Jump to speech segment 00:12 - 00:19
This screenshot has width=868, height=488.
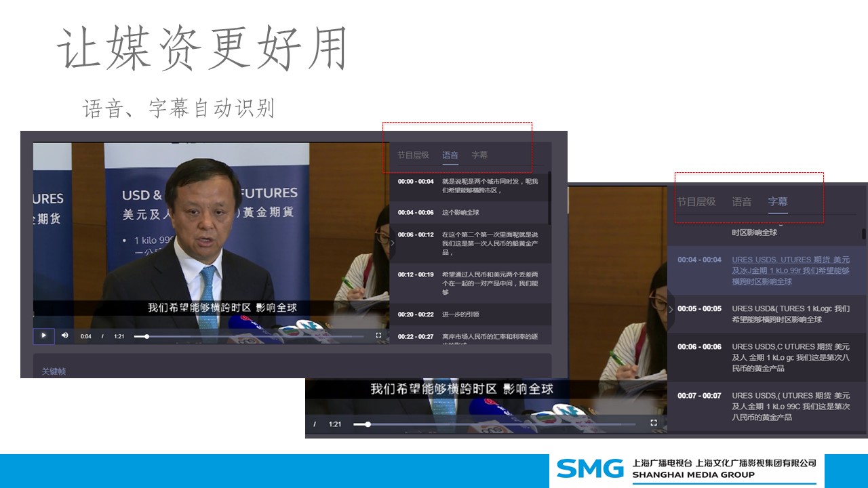coord(416,274)
